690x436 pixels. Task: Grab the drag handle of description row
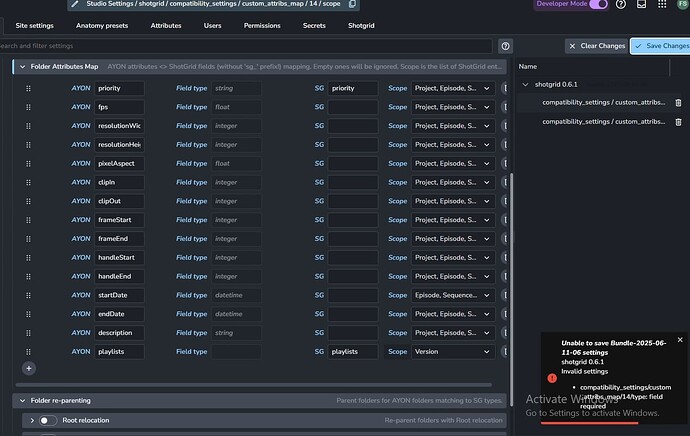28,333
